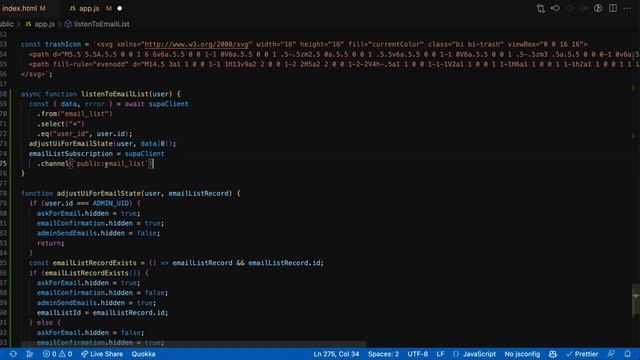Click the "user_id" string in .eq
Screen dimensions: 640x360
[x=71, y=134]
